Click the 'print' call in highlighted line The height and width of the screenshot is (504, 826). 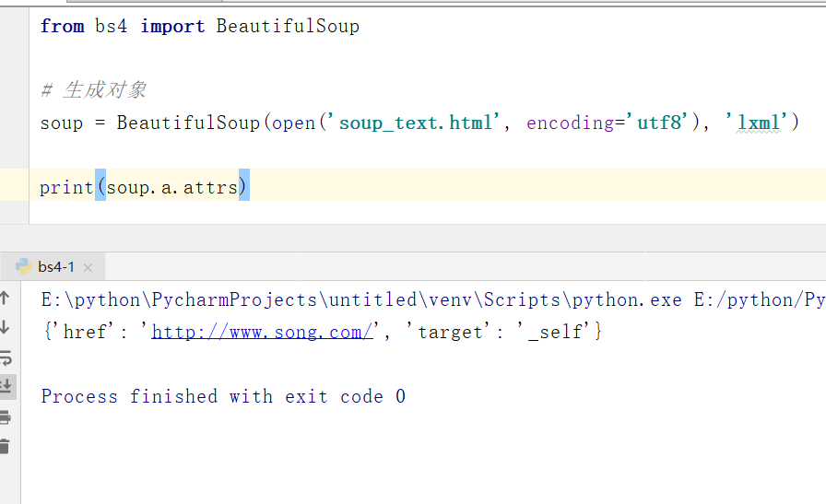66,187
